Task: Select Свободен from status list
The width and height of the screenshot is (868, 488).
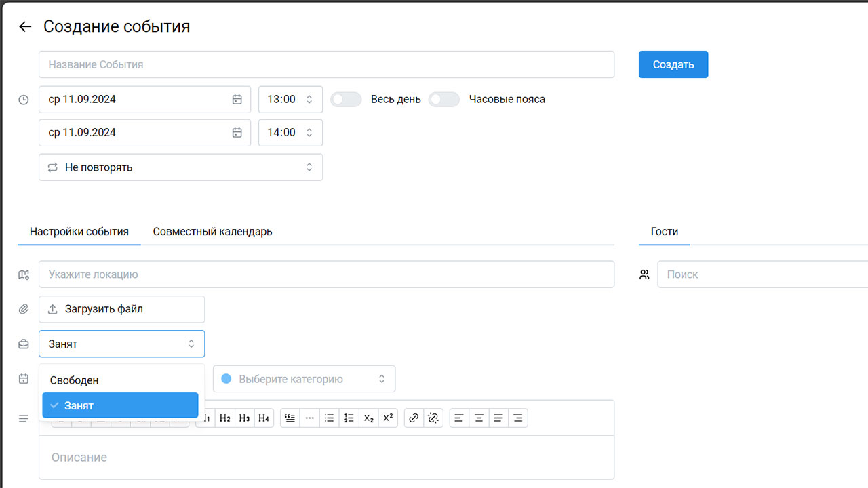Action: (120, 380)
